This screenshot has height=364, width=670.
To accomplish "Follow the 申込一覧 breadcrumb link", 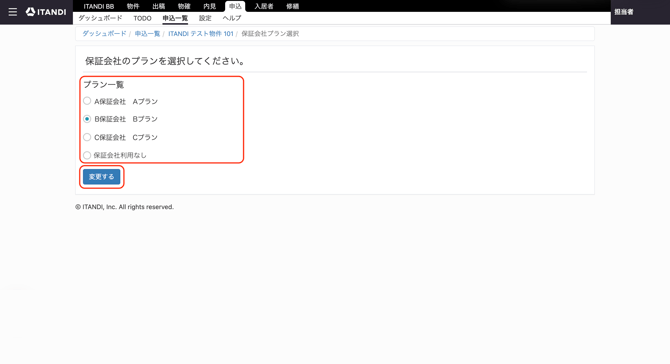I will pyautogui.click(x=147, y=33).
